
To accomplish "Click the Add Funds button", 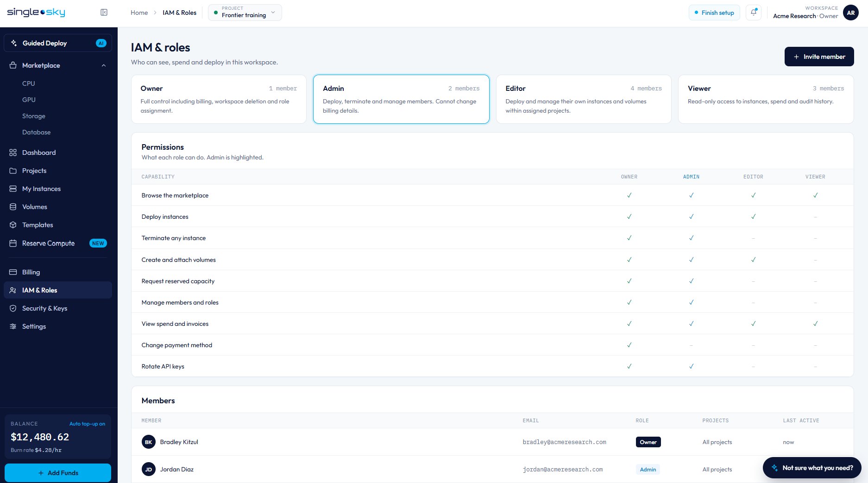I will (58, 473).
